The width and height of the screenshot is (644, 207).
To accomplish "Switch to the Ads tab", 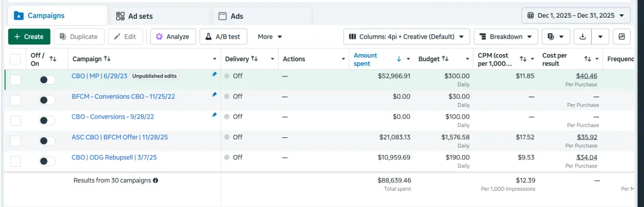I will (231, 16).
